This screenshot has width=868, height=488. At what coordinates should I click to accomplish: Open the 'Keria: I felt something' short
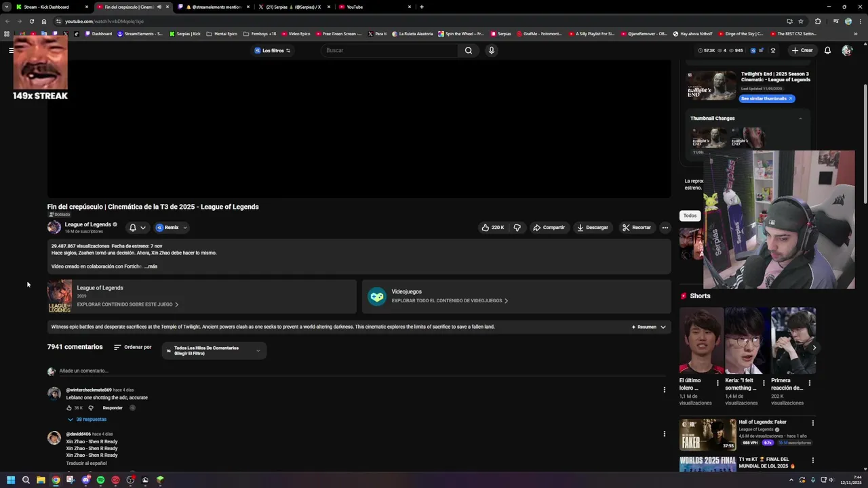(747, 341)
